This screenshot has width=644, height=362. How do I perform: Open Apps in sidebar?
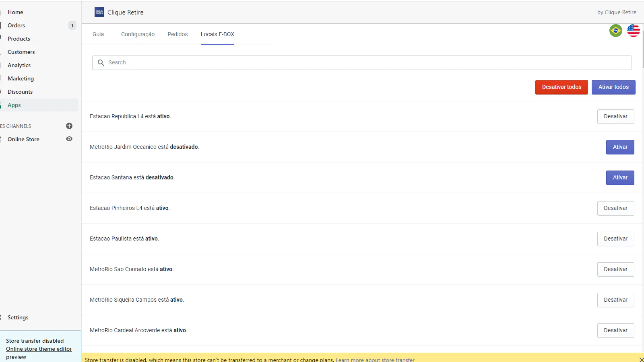14,105
